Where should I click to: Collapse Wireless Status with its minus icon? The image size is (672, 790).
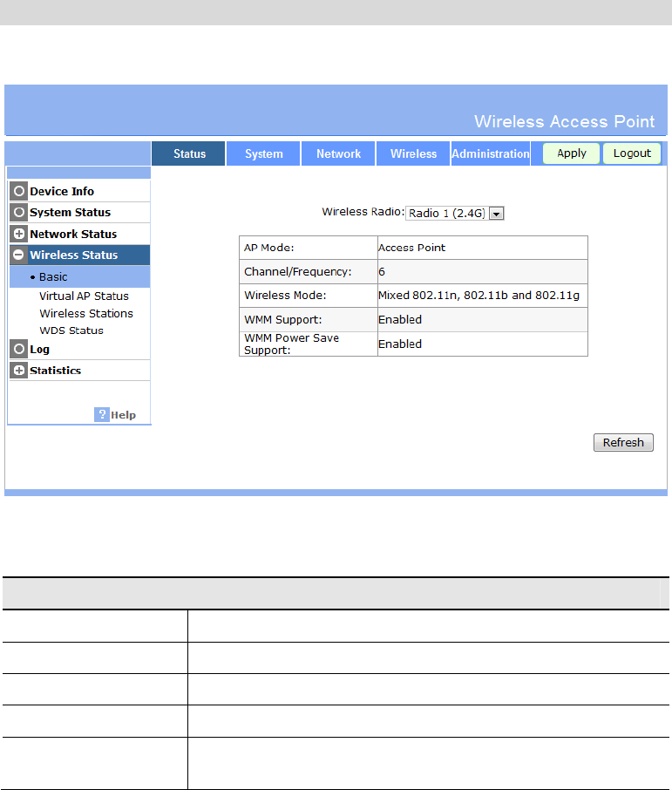point(19,255)
